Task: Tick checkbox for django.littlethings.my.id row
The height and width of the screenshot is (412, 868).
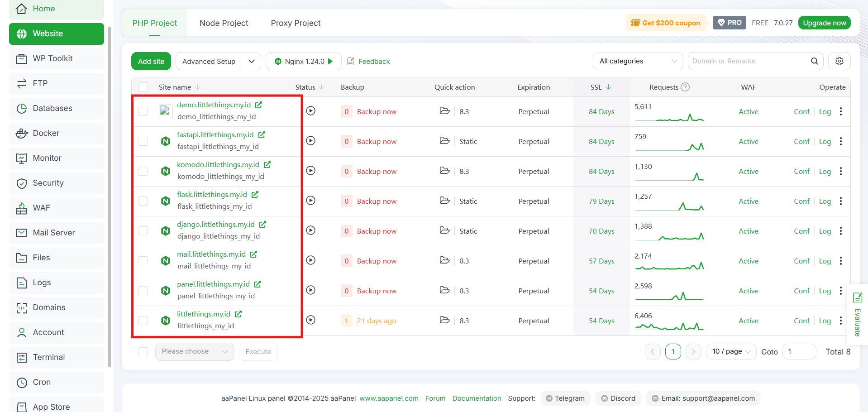Action: click(143, 231)
